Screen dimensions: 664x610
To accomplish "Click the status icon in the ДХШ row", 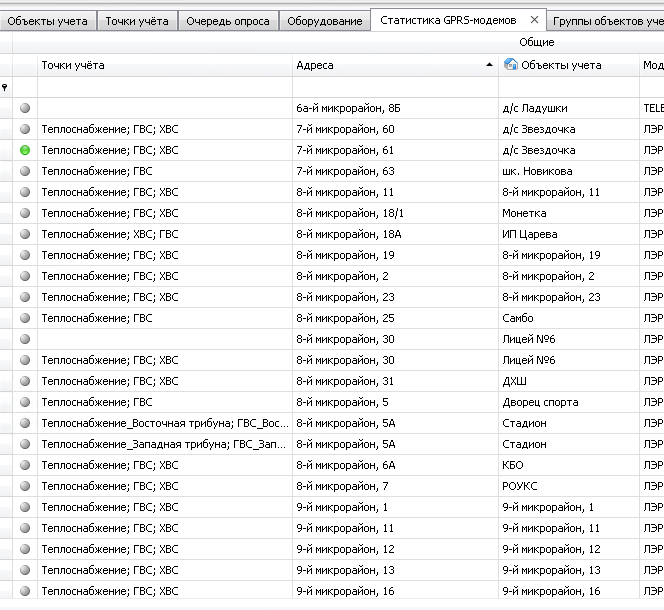I will [x=25, y=381].
